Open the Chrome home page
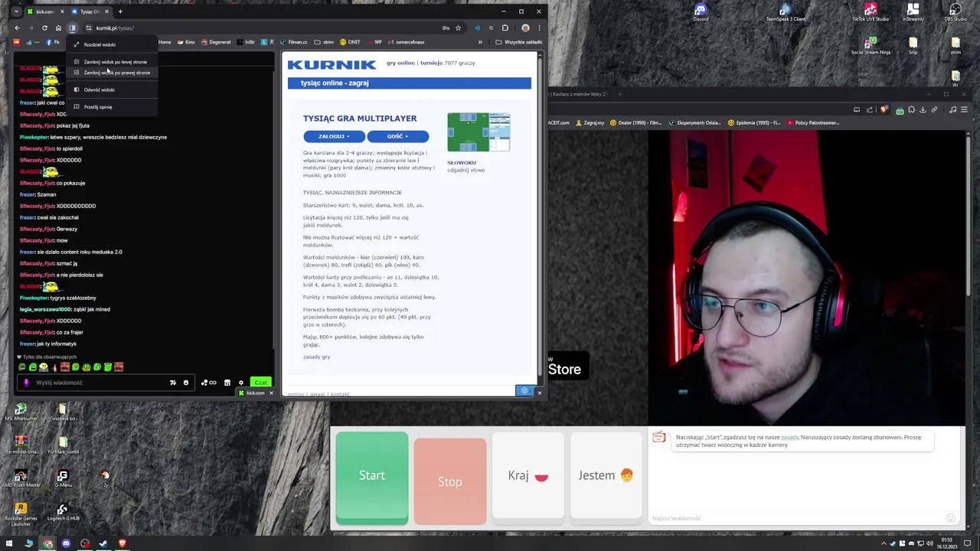Image resolution: width=980 pixels, height=551 pixels. [58, 28]
